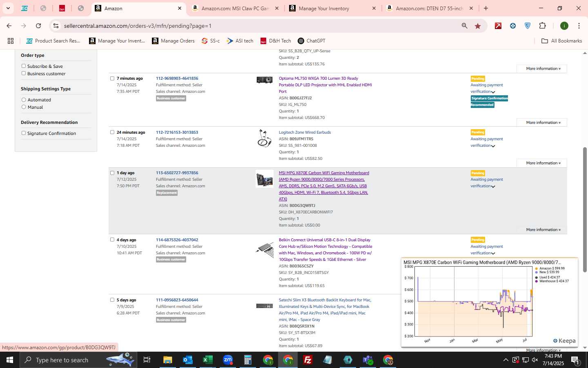Click the MSI motherboard product thumbnail

click(x=265, y=179)
